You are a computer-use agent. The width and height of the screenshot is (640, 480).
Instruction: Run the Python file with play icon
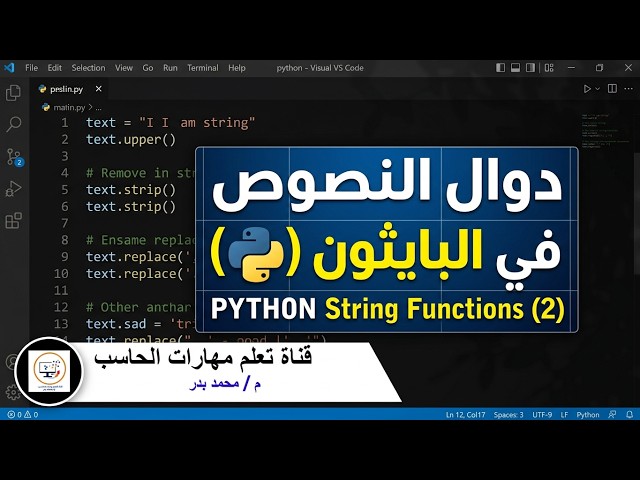pyautogui.click(x=587, y=89)
